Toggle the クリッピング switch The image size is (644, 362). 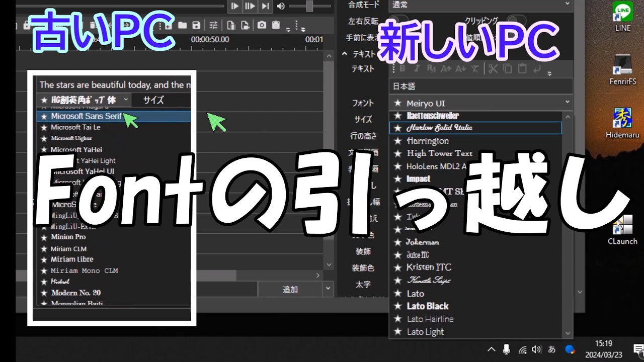[x=516, y=20]
